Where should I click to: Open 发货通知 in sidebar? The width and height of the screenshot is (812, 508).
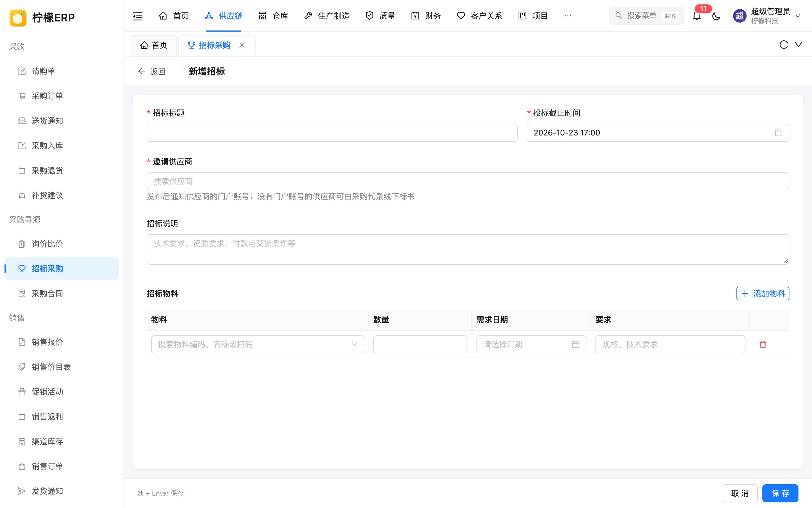(x=61, y=491)
